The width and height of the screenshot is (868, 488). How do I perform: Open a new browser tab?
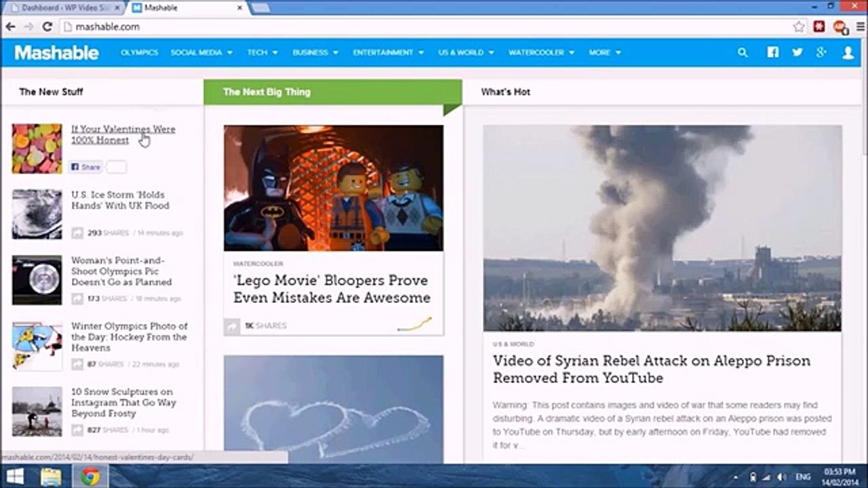(x=260, y=8)
